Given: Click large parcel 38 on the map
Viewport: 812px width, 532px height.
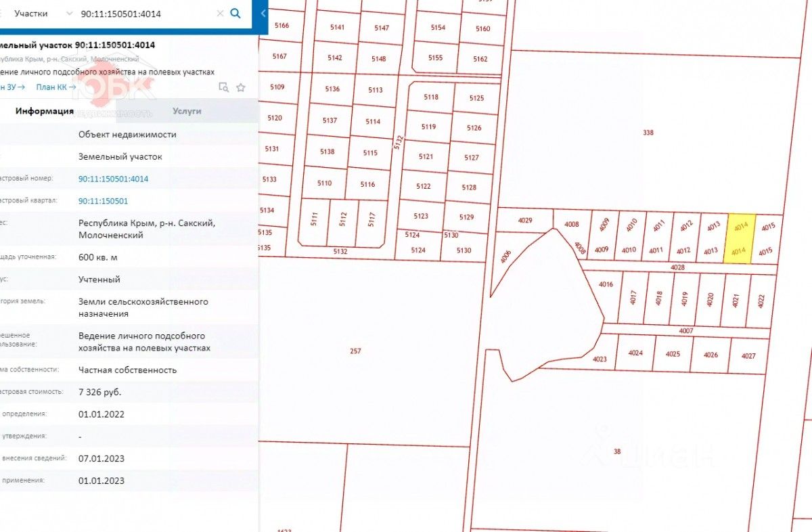Looking at the screenshot, I should pos(616,451).
